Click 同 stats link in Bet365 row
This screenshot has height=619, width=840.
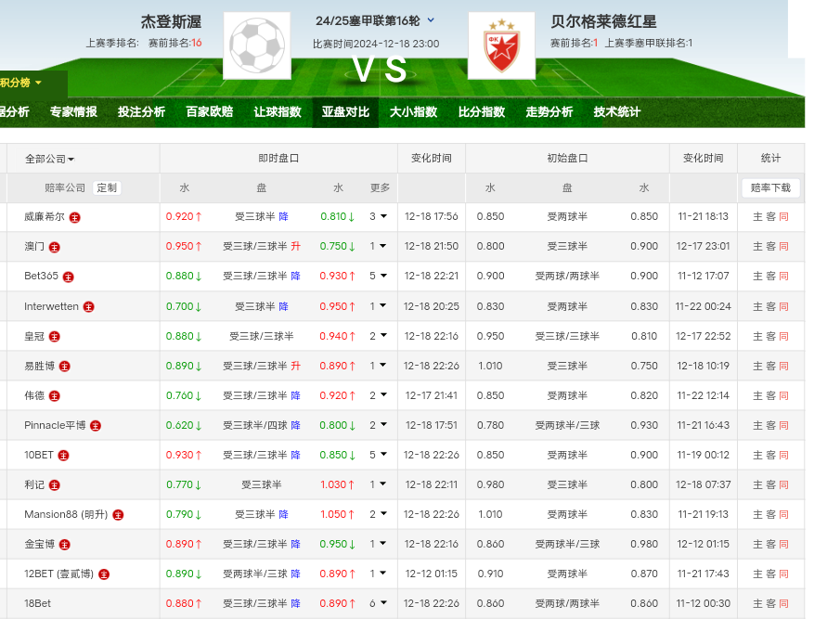coord(783,277)
